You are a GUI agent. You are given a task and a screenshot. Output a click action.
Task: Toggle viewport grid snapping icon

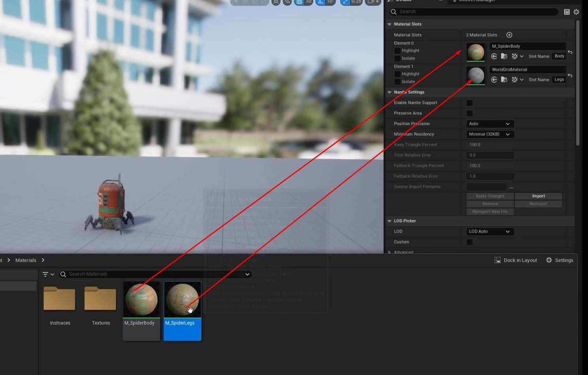tap(300, 2)
